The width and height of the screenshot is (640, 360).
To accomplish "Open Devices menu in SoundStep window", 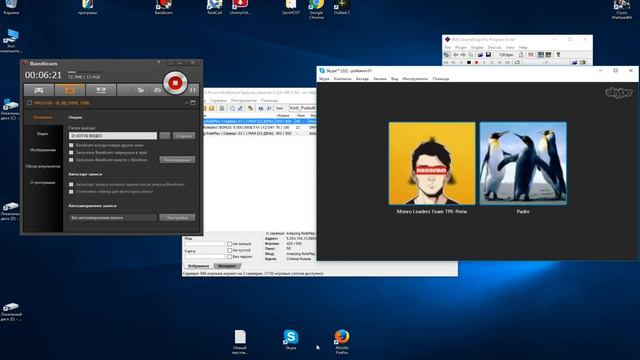I will [494, 48].
